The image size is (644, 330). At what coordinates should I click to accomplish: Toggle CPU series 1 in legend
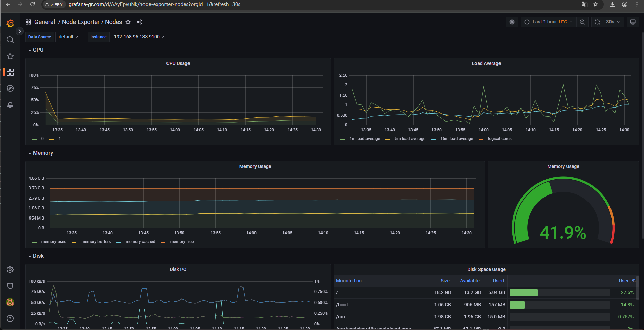point(60,139)
